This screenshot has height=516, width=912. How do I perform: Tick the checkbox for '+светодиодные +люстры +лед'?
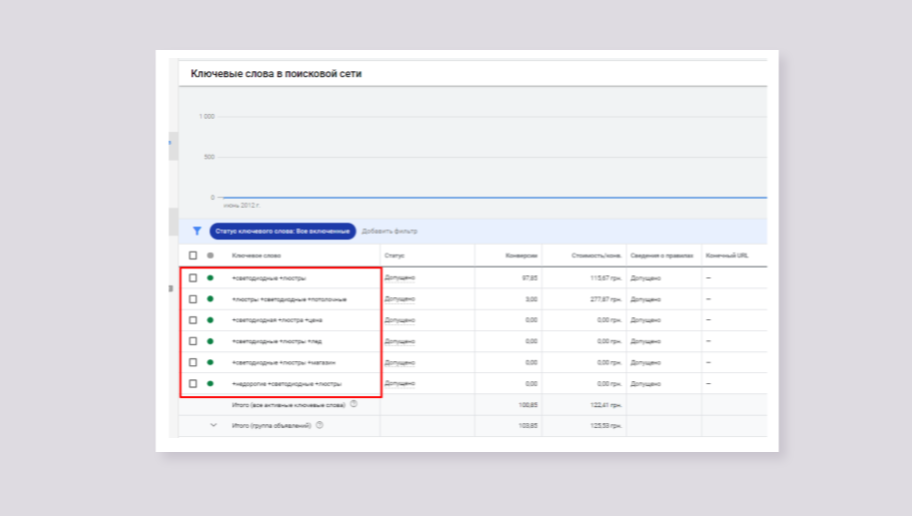point(193,341)
